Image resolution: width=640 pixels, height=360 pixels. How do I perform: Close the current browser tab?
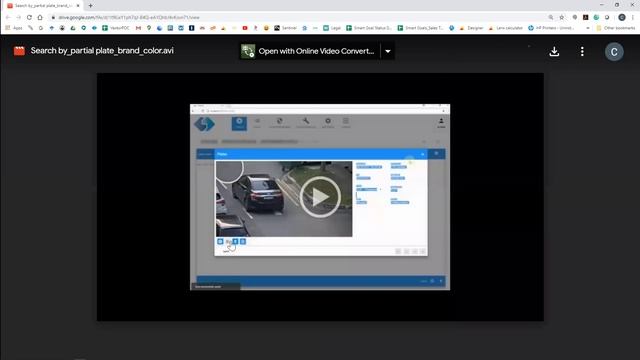[78, 6]
